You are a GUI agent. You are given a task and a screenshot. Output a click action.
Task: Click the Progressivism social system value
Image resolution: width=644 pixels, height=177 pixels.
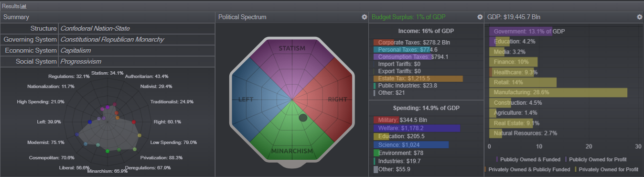pos(81,62)
